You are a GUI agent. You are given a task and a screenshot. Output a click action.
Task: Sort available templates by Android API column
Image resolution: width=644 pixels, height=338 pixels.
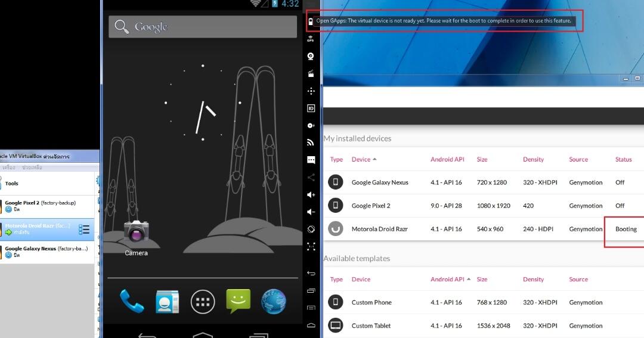point(450,279)
